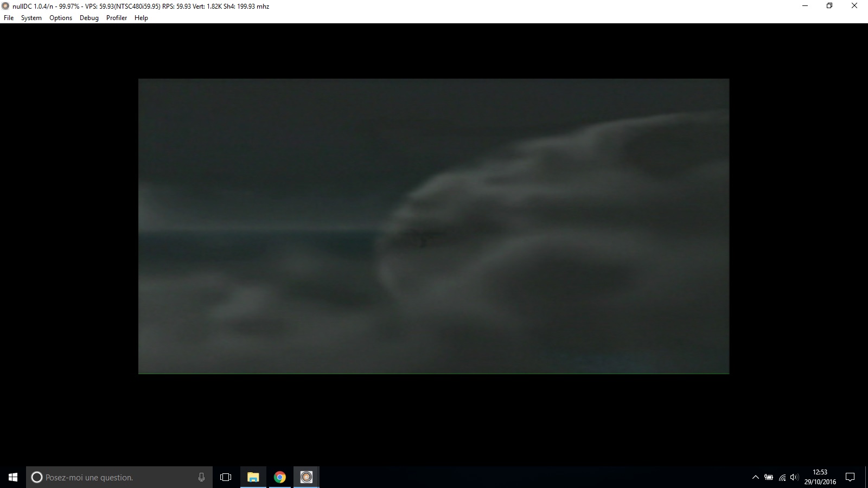Open Google Chrome from the taskbar
The width and height of the screenshot is (868, 488).
[280, 477]
